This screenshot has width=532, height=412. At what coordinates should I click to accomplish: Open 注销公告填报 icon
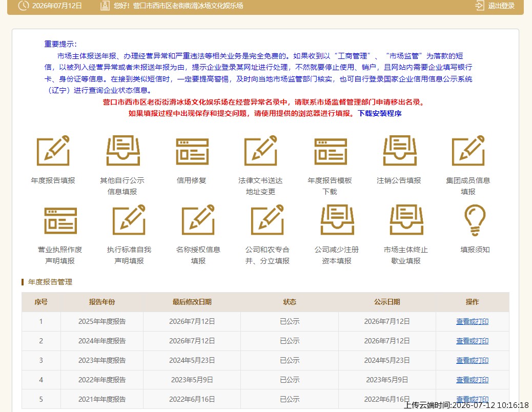tap(400, 151)
